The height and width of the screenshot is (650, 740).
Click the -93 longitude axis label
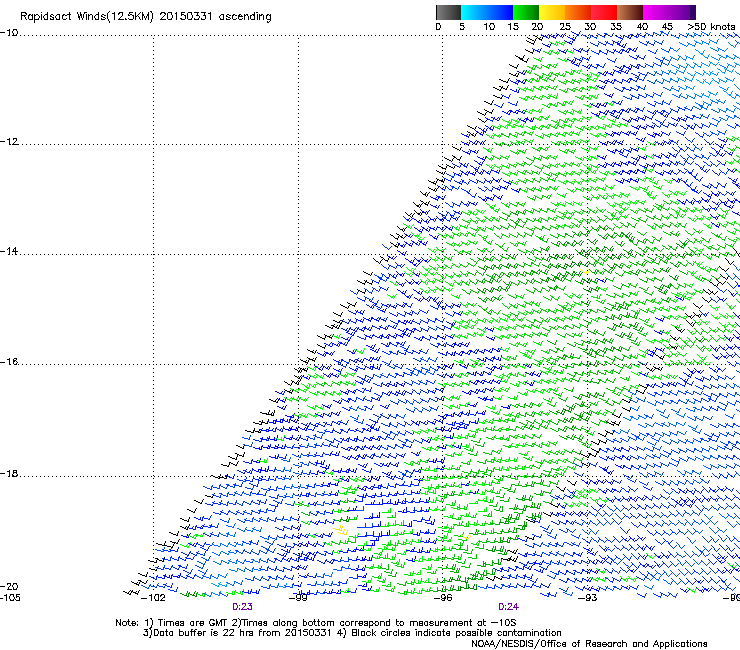(588, 598)
